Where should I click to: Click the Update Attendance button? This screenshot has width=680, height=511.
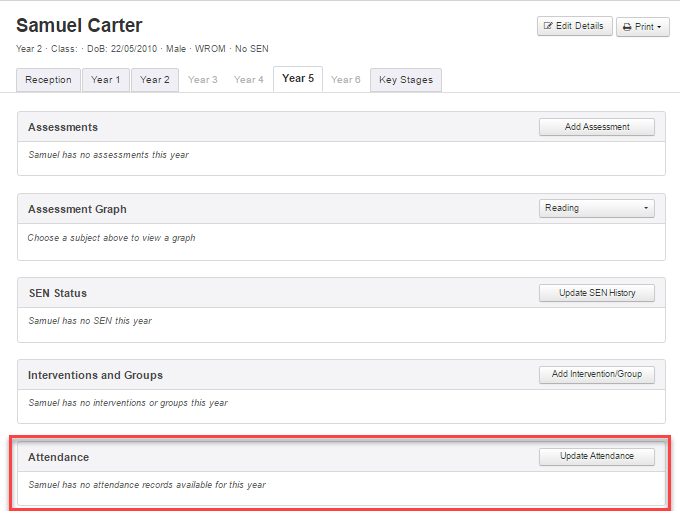coord(597,456)
